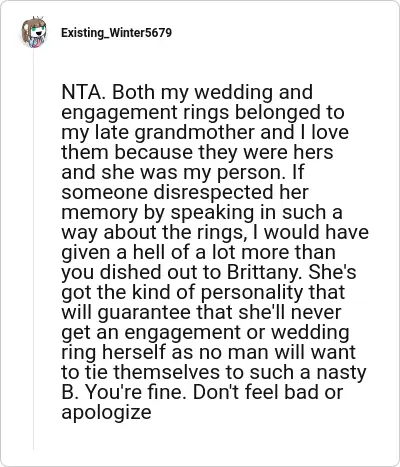Click the name Brittany in the comment

[265, 272]
